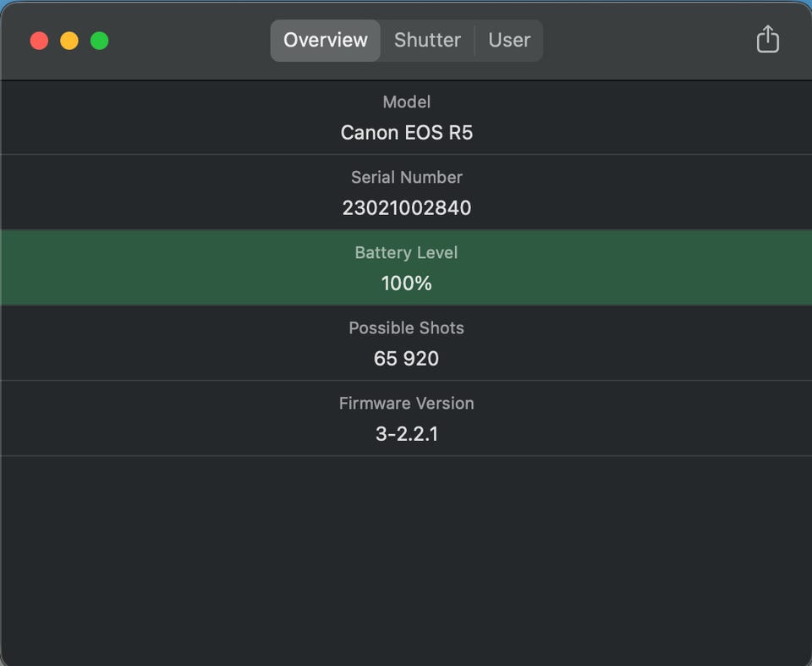Select the serial number 23021002840

click(406, 208)
